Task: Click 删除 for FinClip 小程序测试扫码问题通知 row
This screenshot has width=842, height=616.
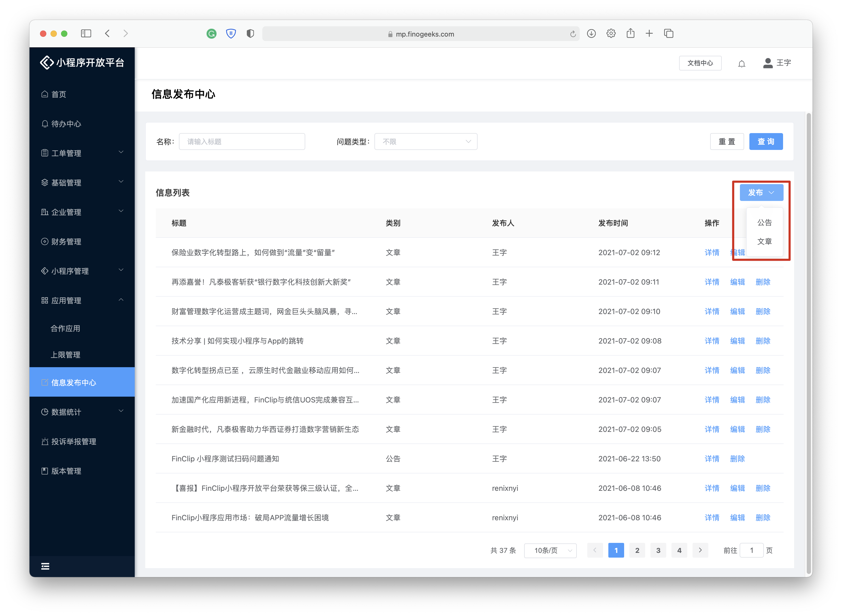Action: pyautogui.click(x=737, y=459)
